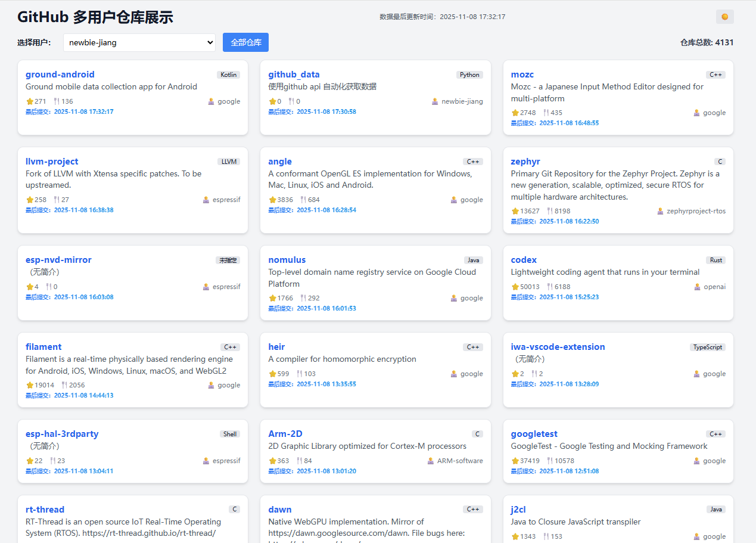The height and width of the screenshot is (543, 756).
Task: Click the 未指定 language tag
Action: click(x=228, y=260)
